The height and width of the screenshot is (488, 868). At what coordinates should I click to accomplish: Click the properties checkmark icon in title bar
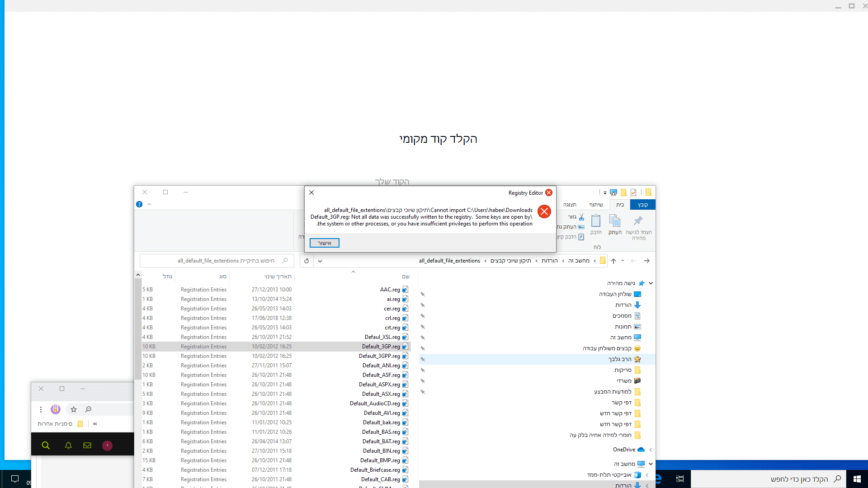click(633, 192)
